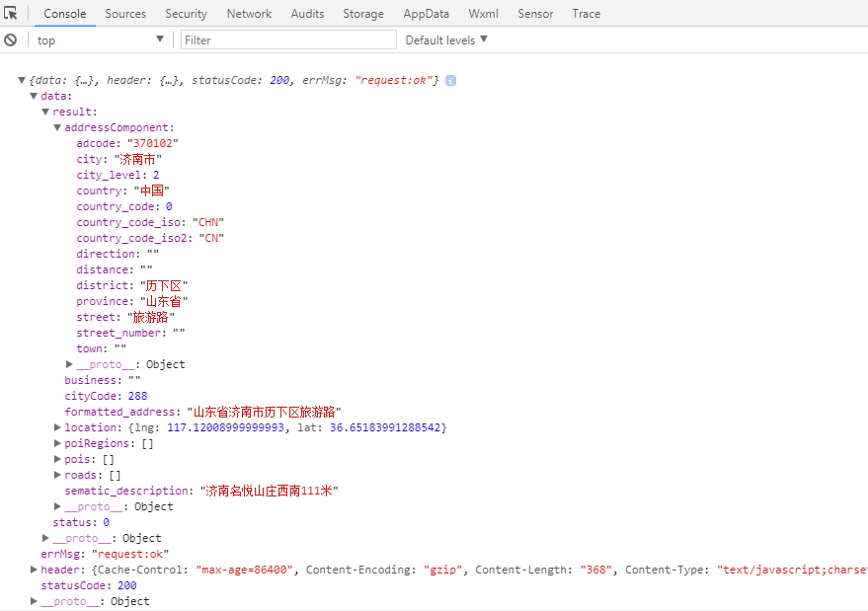
Task: Click the city_level value 2
Action: tap(156, 175)
